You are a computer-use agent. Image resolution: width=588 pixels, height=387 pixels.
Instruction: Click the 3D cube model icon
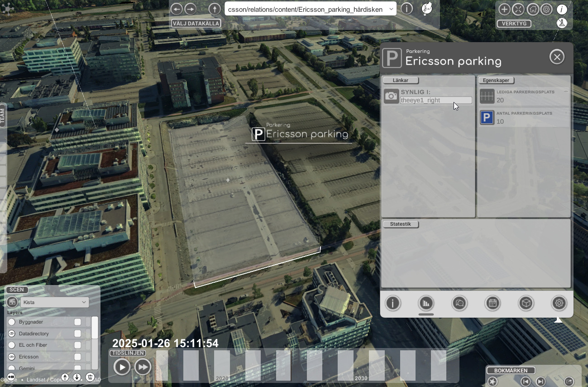526,303
